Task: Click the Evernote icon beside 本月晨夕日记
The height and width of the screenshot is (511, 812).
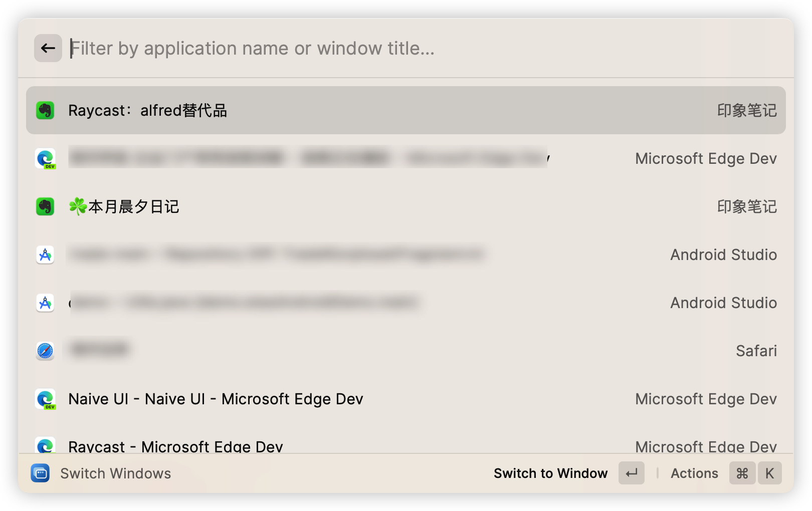Action: (45, 206)
